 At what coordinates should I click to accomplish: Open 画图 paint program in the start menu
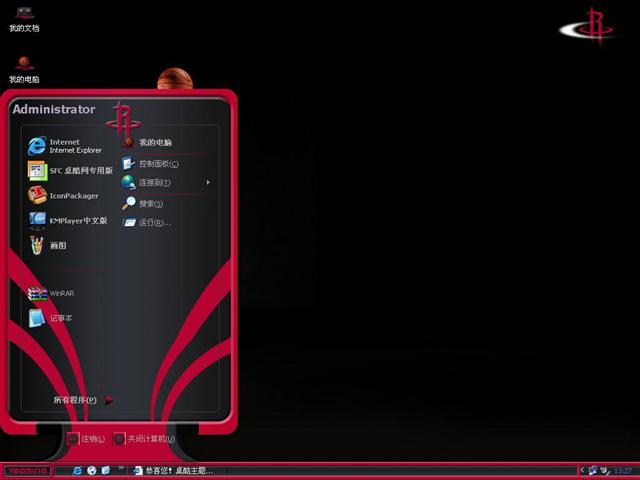tap(47, 245)
